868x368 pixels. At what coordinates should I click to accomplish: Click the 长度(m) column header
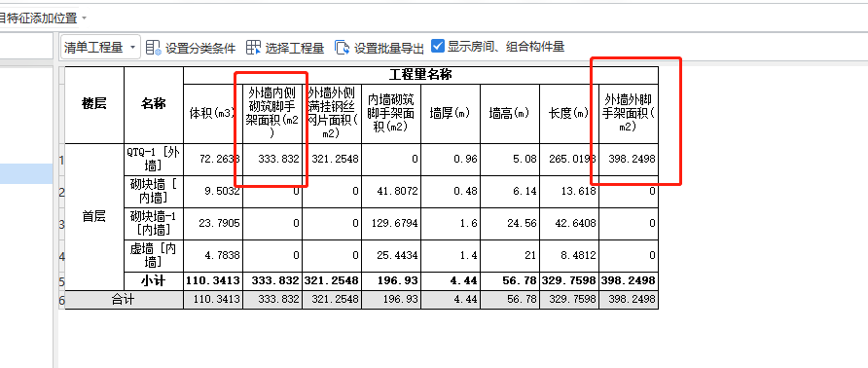point(569,114)
